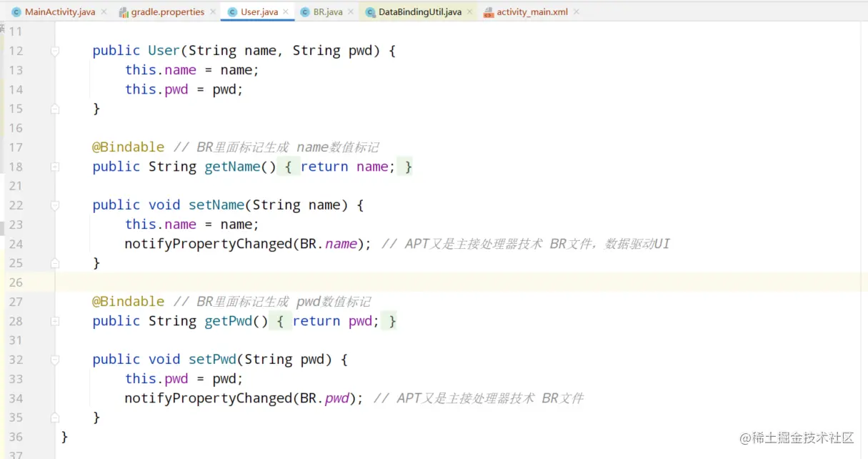Viewport: 868px width, 459px height.
Task: Click the gradle.properties file icon
Action: tap(124, 12)
